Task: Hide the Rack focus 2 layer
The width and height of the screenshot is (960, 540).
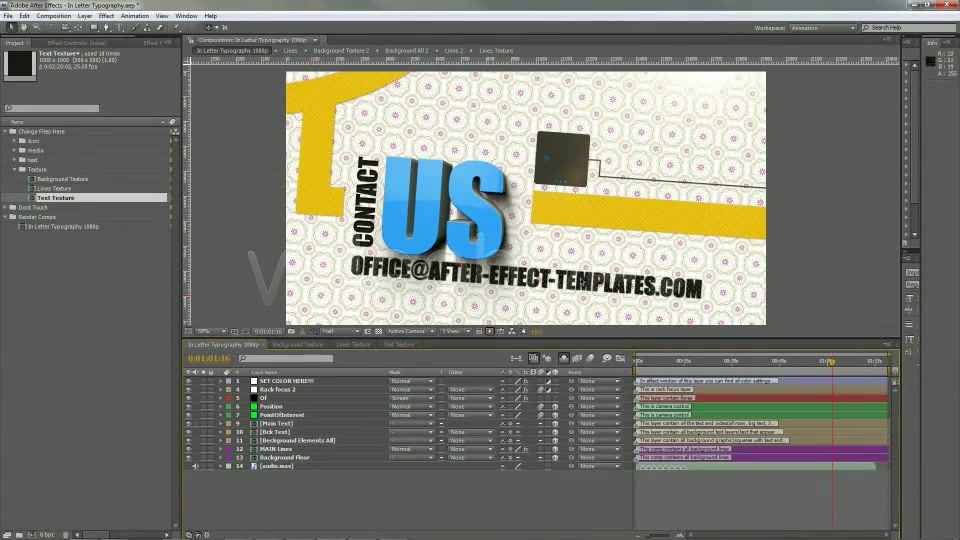Action: (189, 389)
